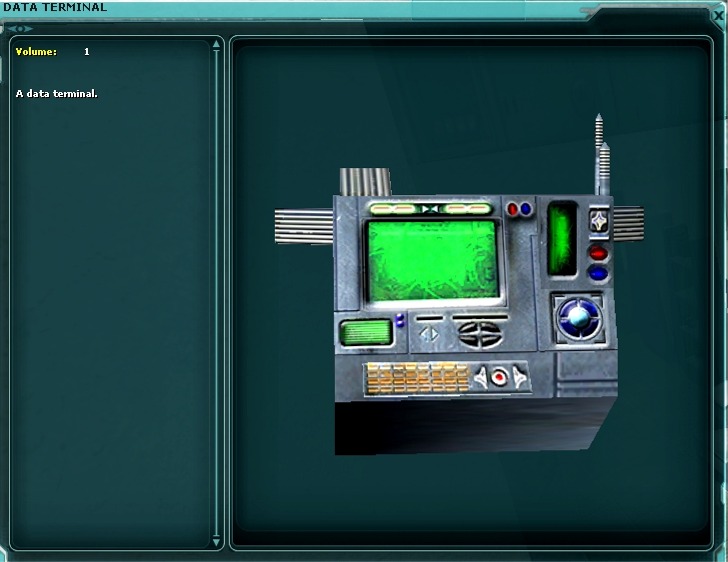Viewport: 728px width, 562px height.
Task: Click the tall vertical green display
Action: 563,237
